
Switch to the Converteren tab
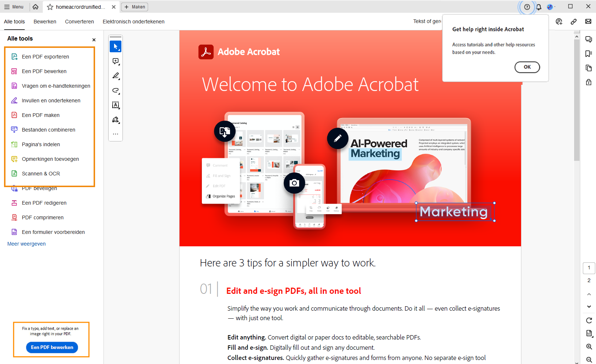pyautogui.click(x=79, y=22)
